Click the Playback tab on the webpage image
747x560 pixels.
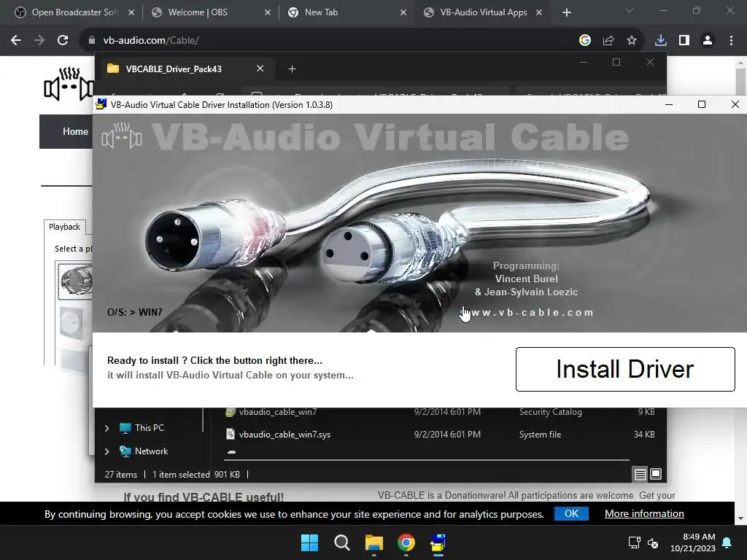[x=64, y=227]
